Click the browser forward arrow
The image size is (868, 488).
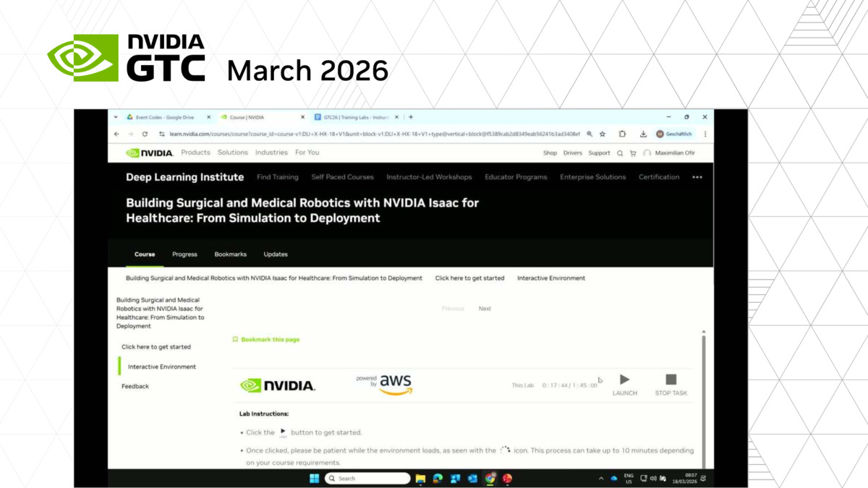click(x=130, y=134)
